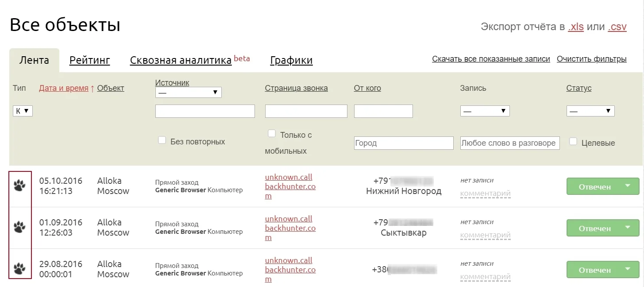This screenshot has height=287, width=644.
Task: Open the Запись filter dropdown
Action: [x=485, y=111]
